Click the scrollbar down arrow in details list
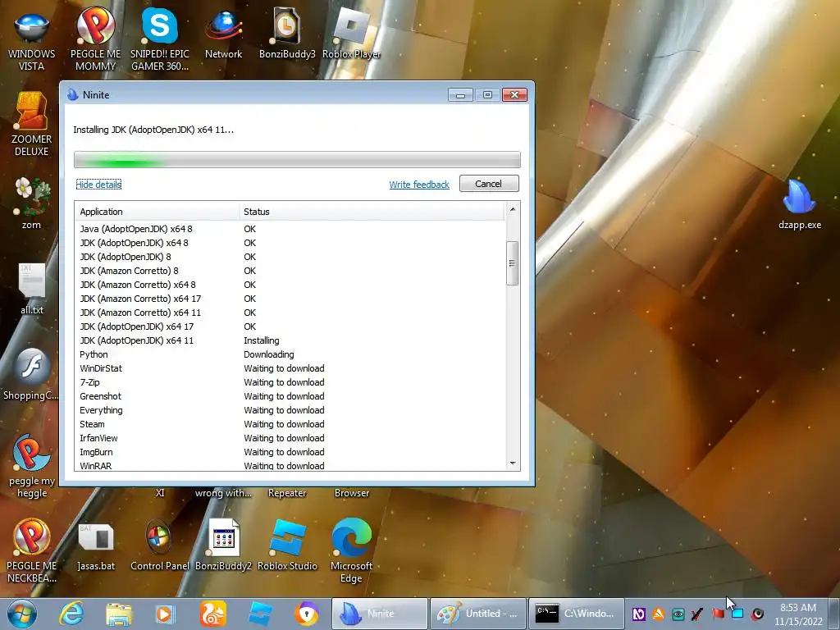This screenshot has width=840, height=630. [x=513, y=463]
